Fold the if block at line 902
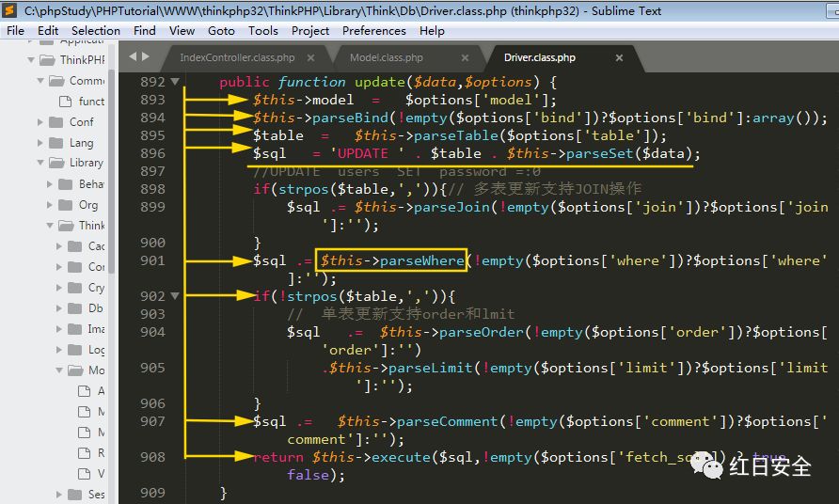Image resolution: width=839 pixels, height=504 pixels. tap(174, 296)
